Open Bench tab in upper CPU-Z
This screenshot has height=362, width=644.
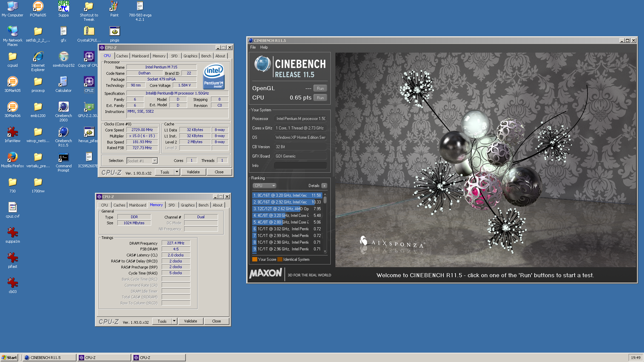tap(206, 56)
